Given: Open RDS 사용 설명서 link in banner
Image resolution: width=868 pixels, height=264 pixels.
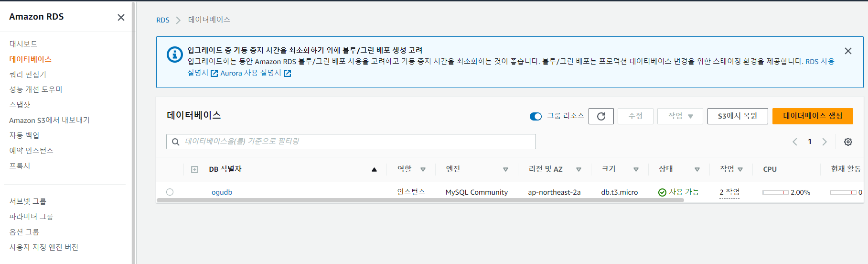Looking at the screenshot, I should [820, 62].
